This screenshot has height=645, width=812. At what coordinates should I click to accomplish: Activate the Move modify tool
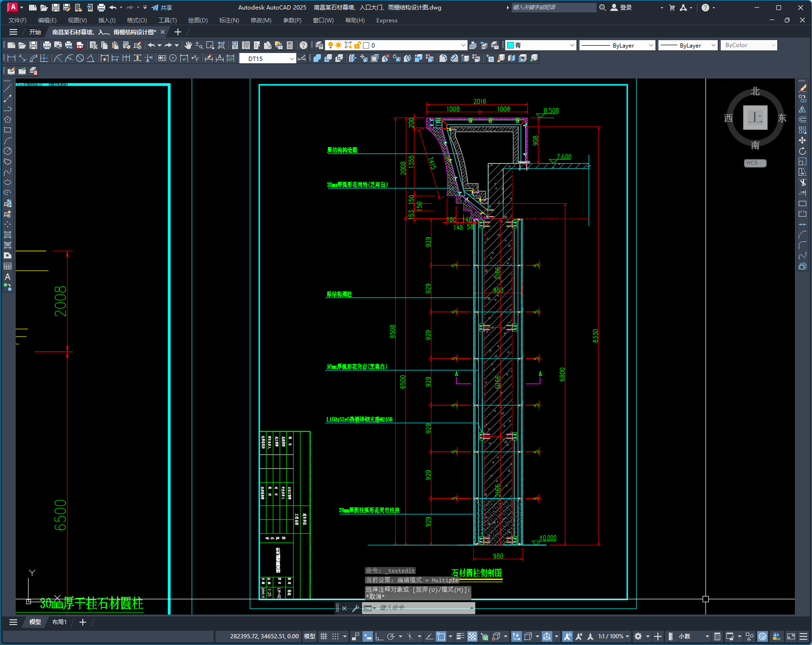(802, 140)
